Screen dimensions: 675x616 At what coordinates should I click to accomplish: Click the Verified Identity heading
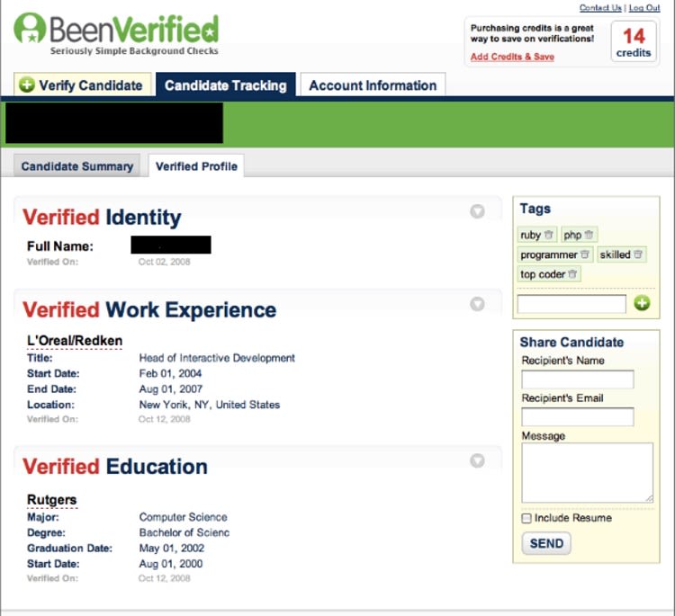pyautogui.click(x=102, y=218)
